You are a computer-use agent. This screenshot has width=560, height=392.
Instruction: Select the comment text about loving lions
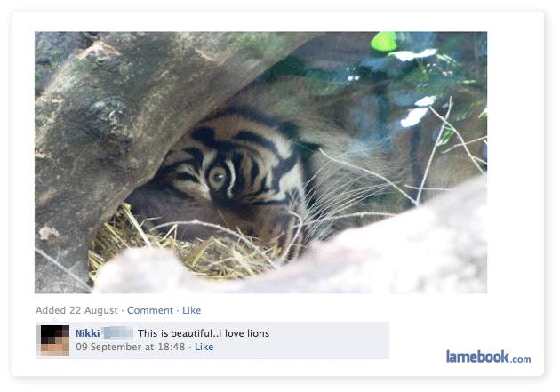pyautogui.click(x=204, y=333)
